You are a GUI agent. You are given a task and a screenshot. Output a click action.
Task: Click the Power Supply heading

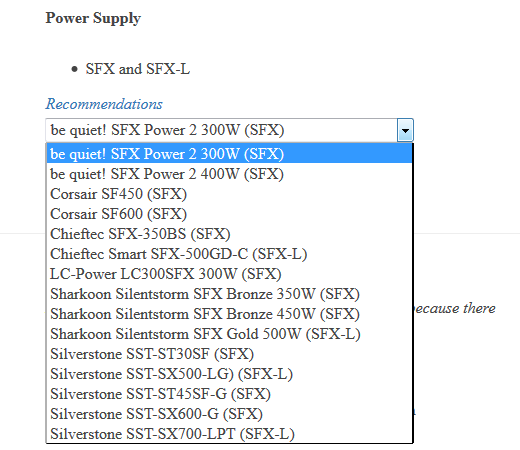[x=93, y=18]
